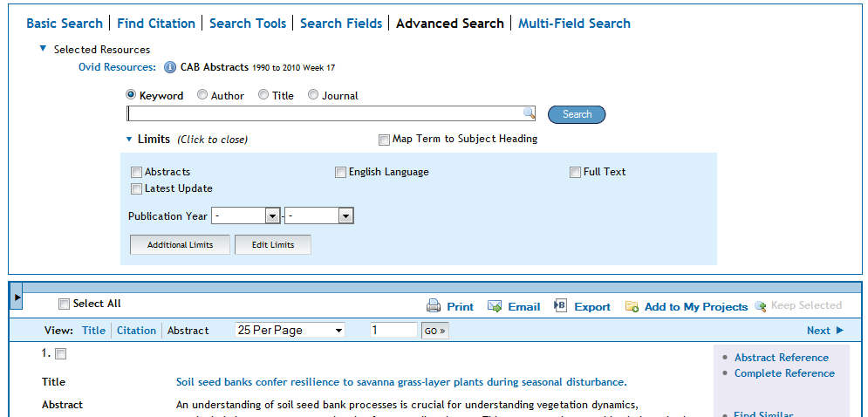Open the Abstract Reference link
The height and width of the screenshot is (417, 868).
click(781, 358)
